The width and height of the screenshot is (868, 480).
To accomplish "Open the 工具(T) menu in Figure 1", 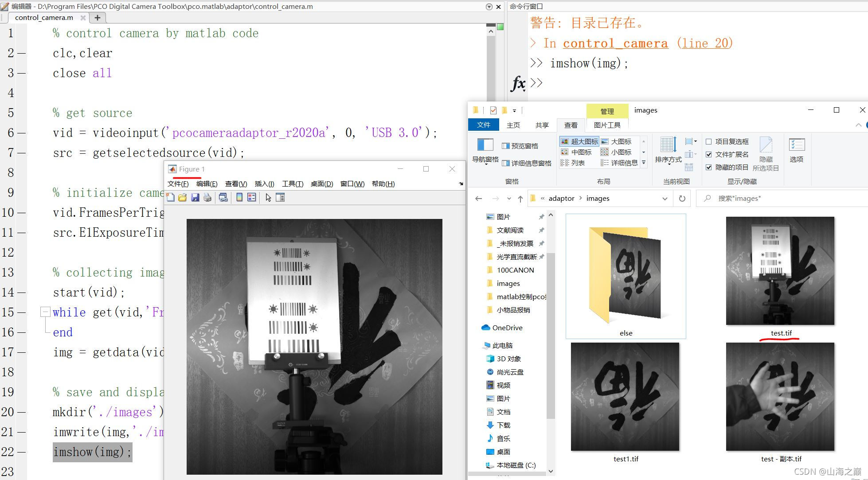I will coord(292,183).
